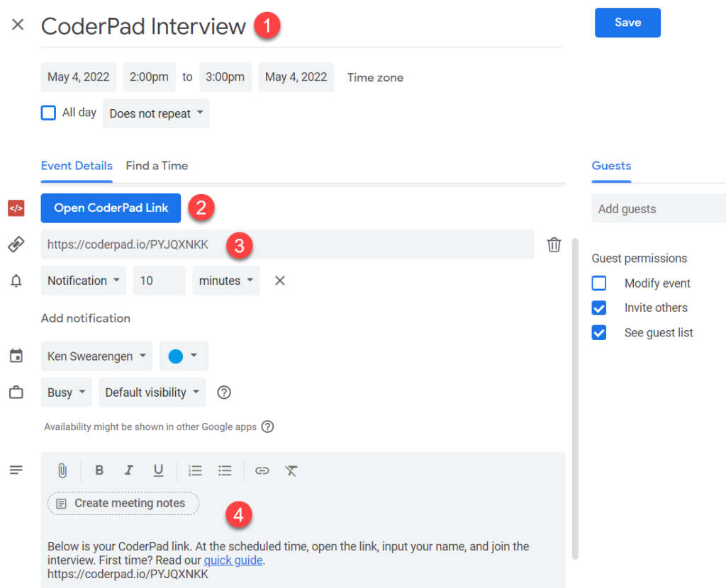
Task: Toggle the All day checkbox
Action: click(x=48, y=112)
